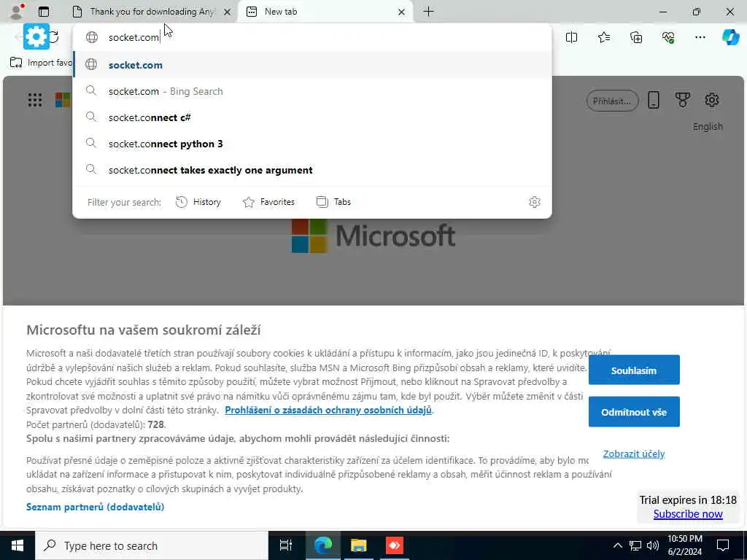The image size is (747, 560).
Task: Open the profile avatar menu
Action: click(x=18, y=12)
